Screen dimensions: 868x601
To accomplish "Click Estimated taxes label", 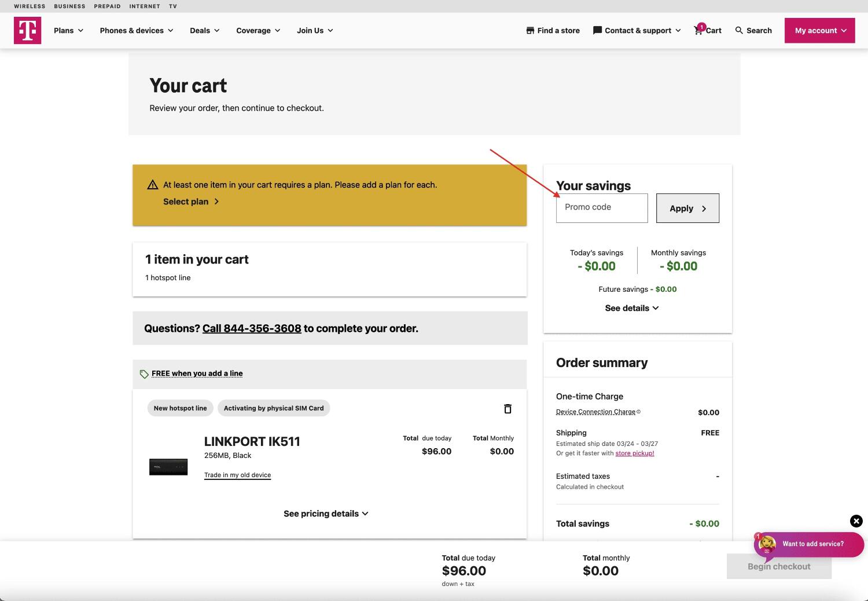I will click(583, 476).
